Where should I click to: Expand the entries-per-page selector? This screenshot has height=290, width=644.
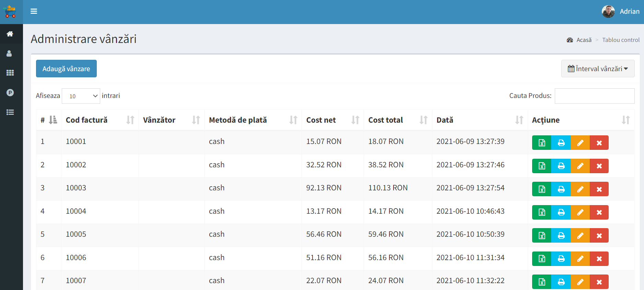pos(81,96)
